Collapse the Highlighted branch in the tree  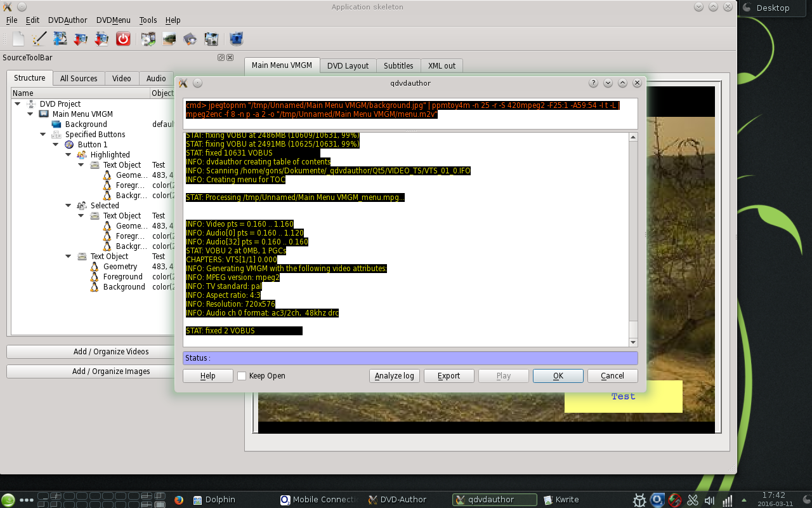click(68, 154)
